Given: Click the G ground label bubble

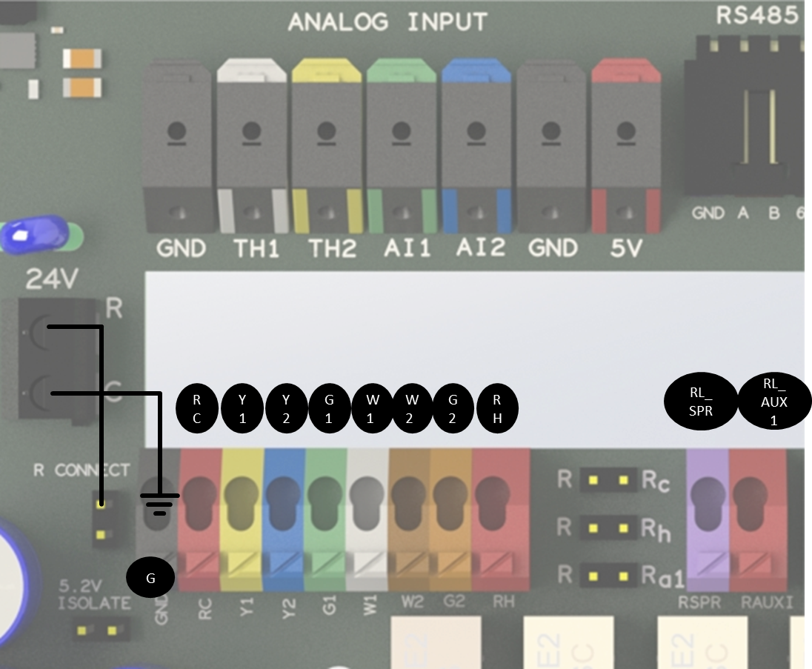Looking at the screenshot, I should coord(150,576).
